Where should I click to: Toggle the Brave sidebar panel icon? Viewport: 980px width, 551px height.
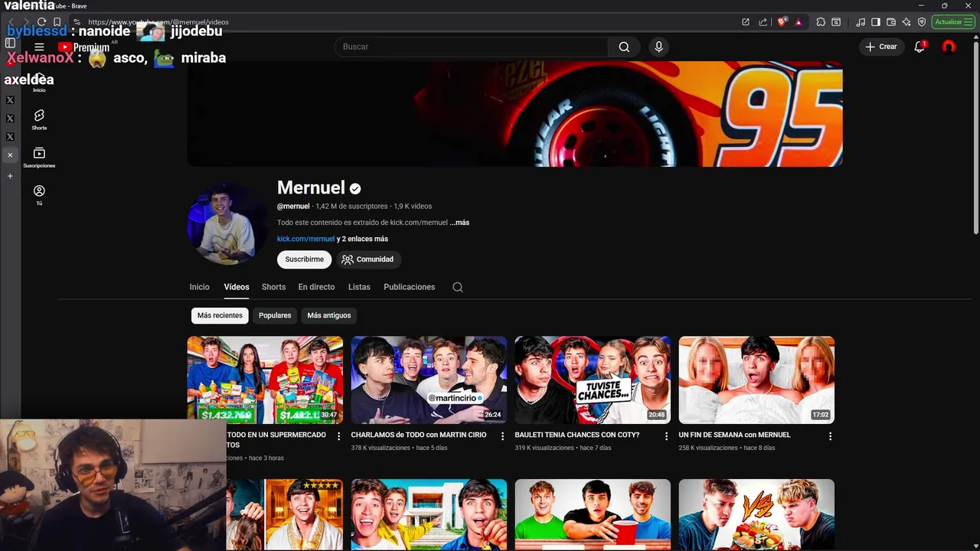tap(876, 22)
